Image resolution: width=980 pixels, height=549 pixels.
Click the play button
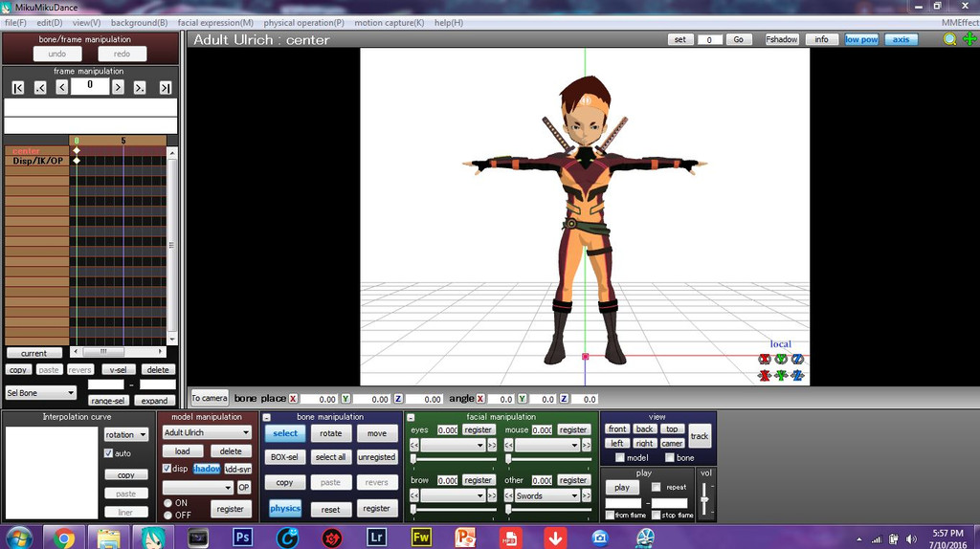click(x=622, y=488)
